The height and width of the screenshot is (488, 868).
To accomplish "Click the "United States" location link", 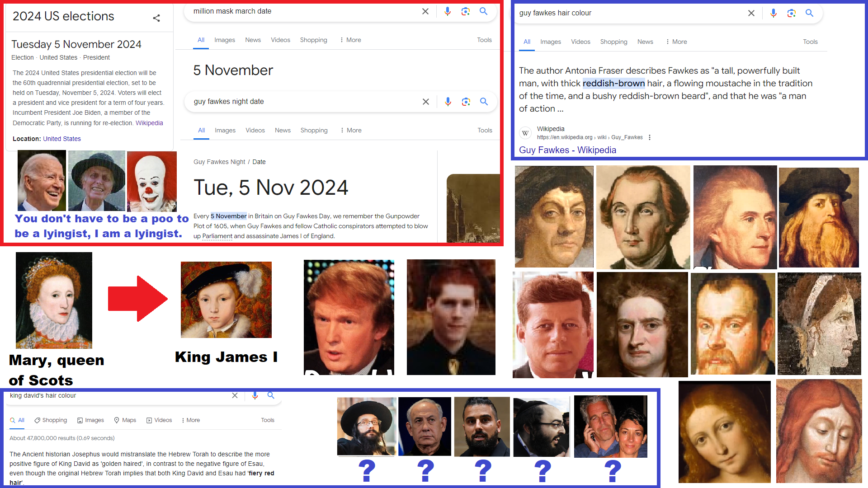I will coord(62,139).
